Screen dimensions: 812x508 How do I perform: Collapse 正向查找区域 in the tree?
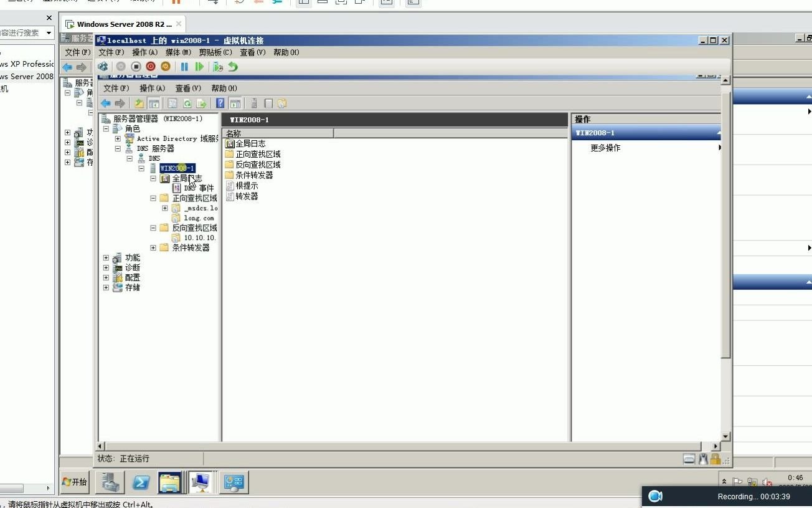[153, 198]
